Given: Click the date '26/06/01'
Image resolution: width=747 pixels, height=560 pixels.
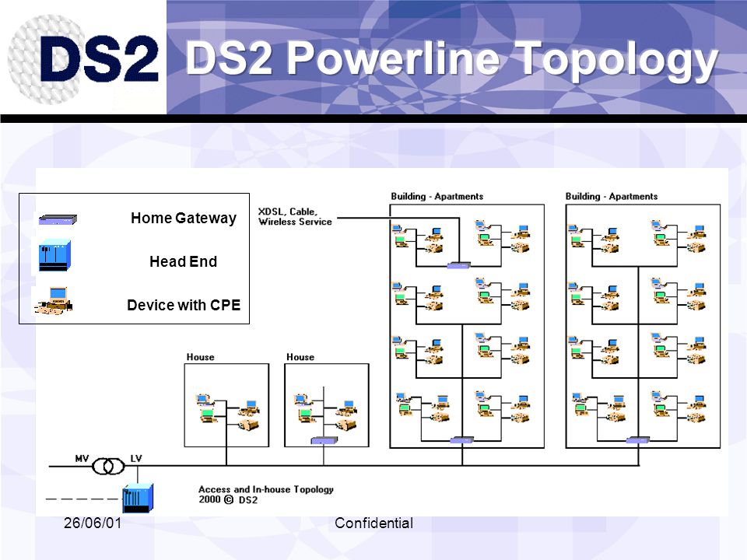Looking at the screenshot, I should 93,523.
